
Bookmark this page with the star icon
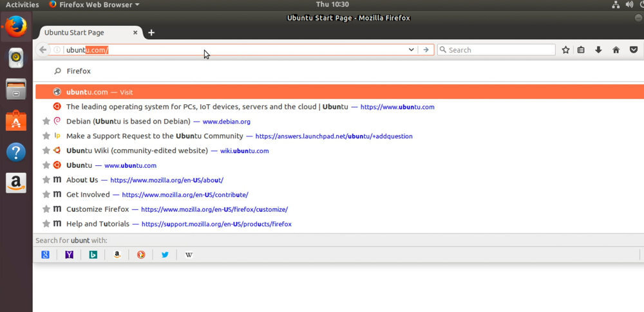[565, 50]
